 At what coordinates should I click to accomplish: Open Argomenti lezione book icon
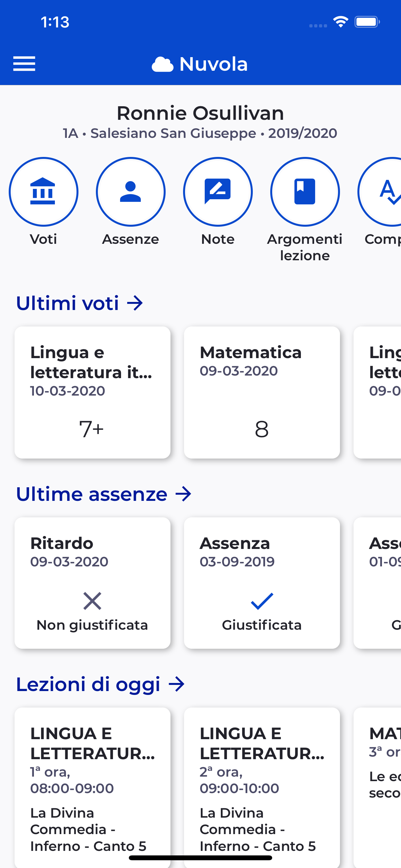305,192
